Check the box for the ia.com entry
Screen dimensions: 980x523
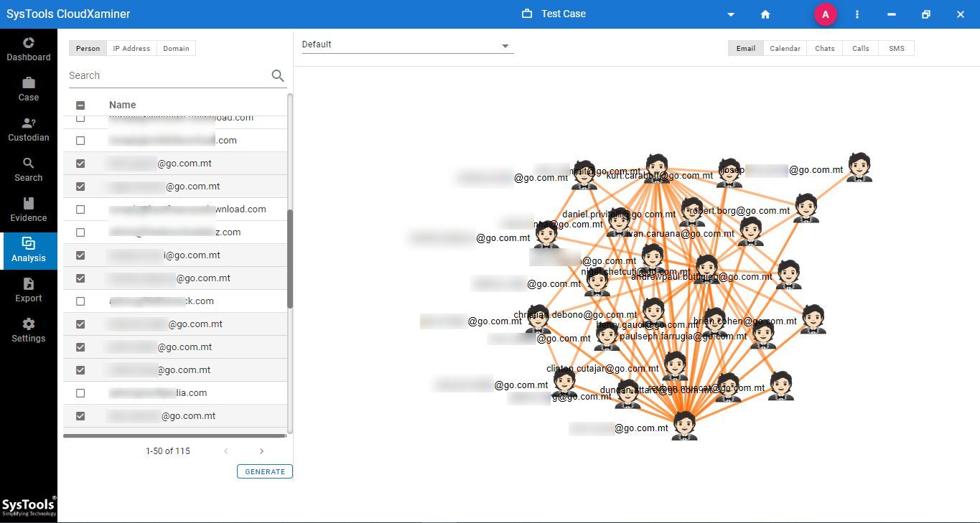tap(80, 393)
